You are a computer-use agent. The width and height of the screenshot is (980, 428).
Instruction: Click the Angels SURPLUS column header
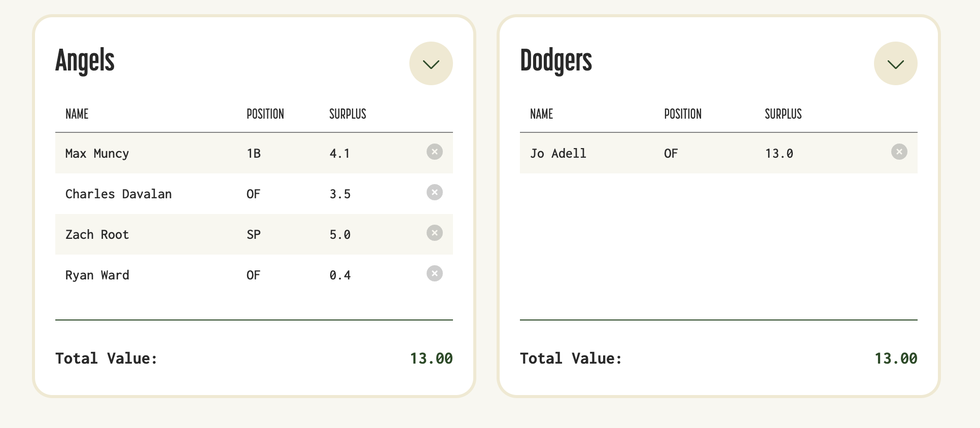click(347, 114)
